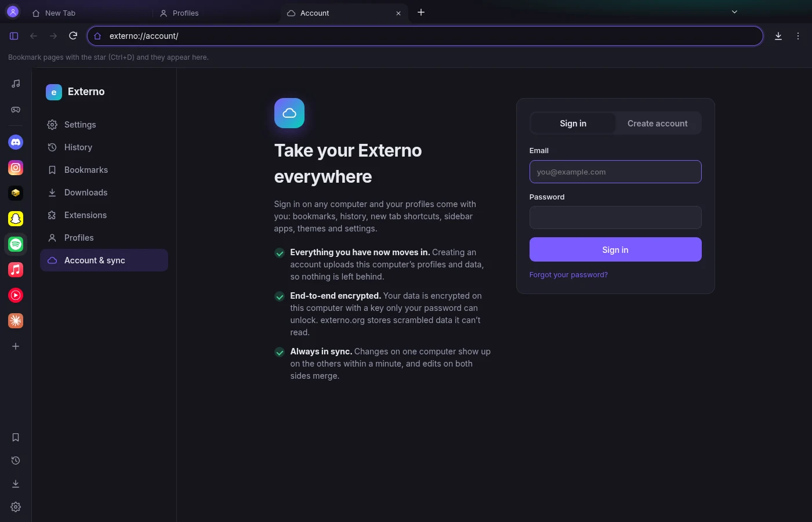Open the downloads icon in the toolbar
Screen dimensions: 812x522
pyautogui.click(x=778, y=36)
